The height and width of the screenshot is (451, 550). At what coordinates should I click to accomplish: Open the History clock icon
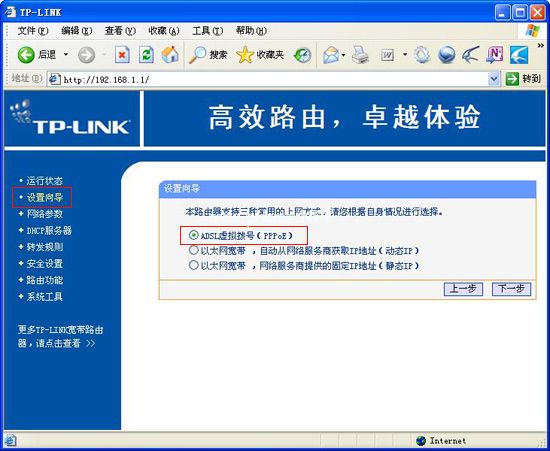coord(302,55)
